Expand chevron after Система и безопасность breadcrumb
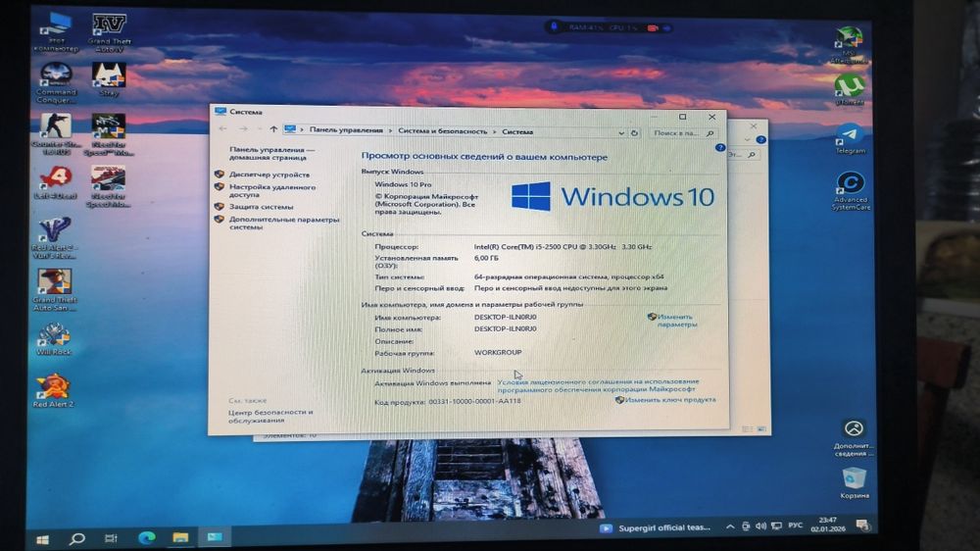Viewport: 980px width, 551px height. point(494,131)
